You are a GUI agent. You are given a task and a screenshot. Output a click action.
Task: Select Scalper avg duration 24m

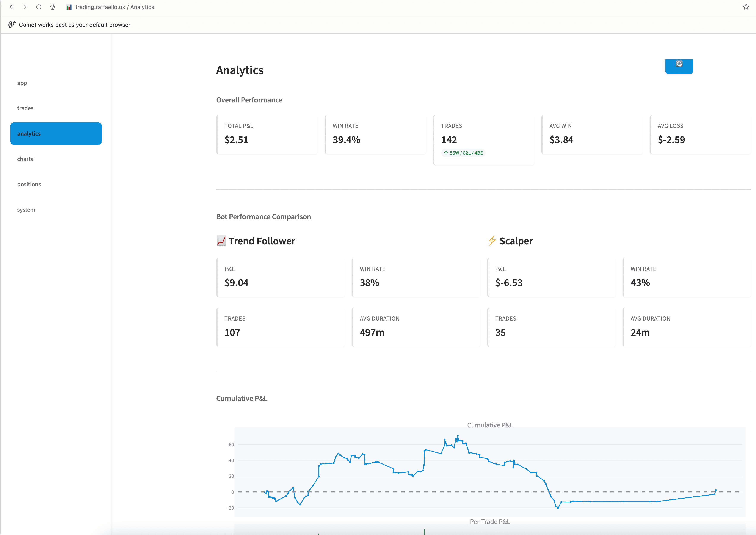(640, 332)
